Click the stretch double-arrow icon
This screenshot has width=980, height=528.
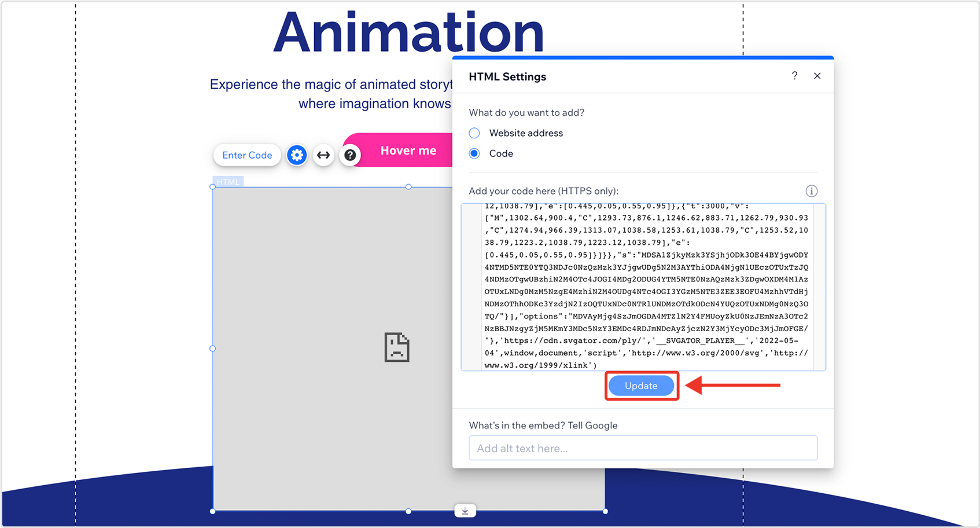point(323,155)
